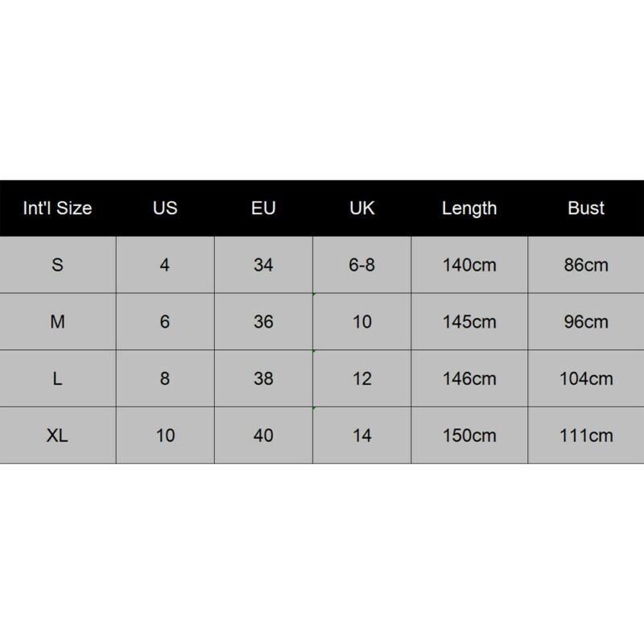Select the Bust column header

(x=586, y=208)
